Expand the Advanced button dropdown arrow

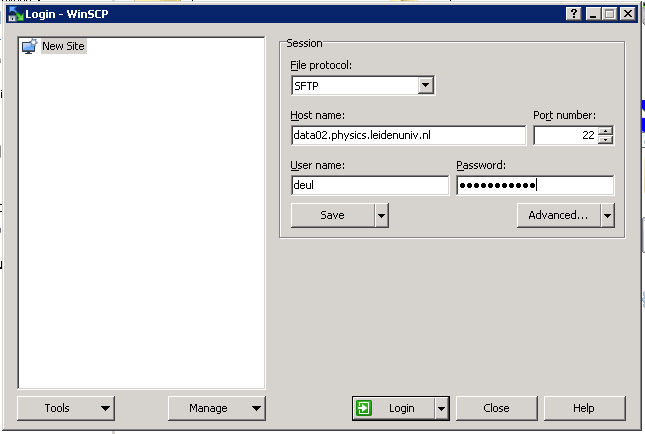click(x=606, y=215)
